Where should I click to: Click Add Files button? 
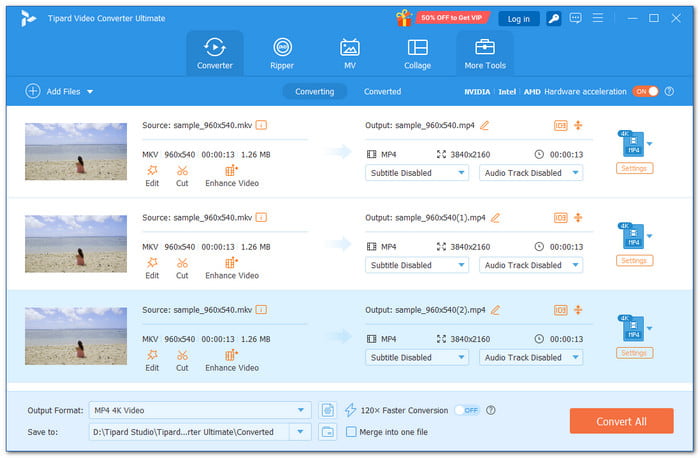point(54,92)
